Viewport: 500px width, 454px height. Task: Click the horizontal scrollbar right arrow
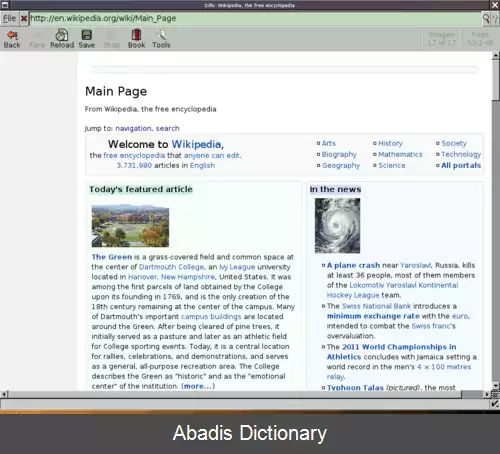tap(487, 394)
